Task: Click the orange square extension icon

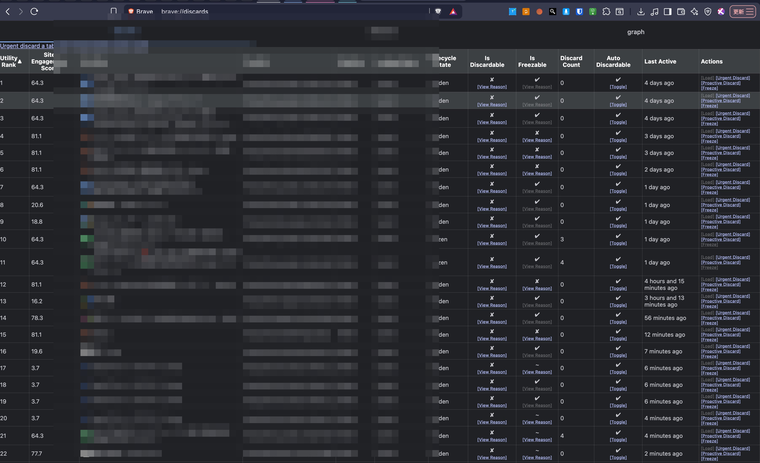Action: tap(526, 12)
